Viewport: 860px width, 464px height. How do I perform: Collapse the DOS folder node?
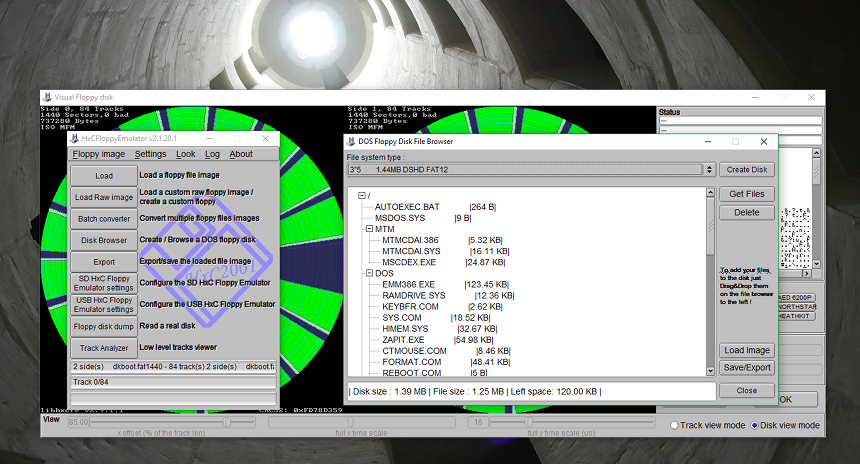pyautogui.click(x=369, y=273)
